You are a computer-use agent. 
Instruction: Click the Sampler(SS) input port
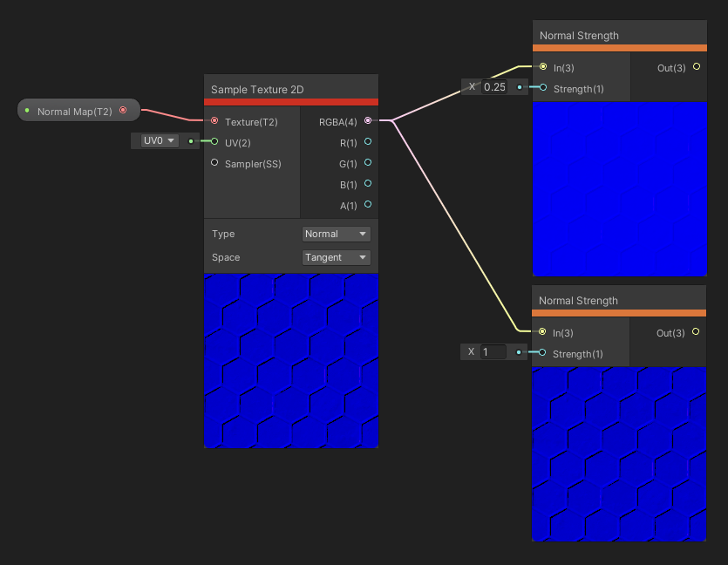[214, 162]
